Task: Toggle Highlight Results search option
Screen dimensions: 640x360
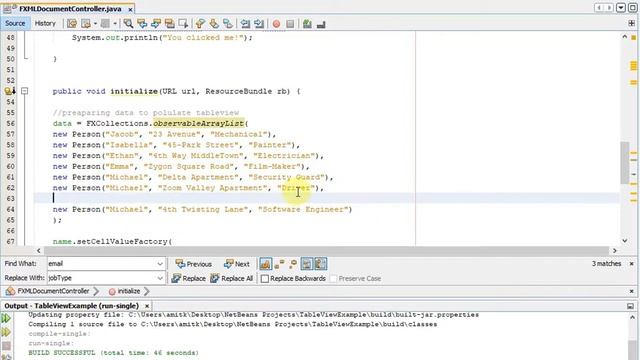Action: pyautogui.click(x=307, y=264)
